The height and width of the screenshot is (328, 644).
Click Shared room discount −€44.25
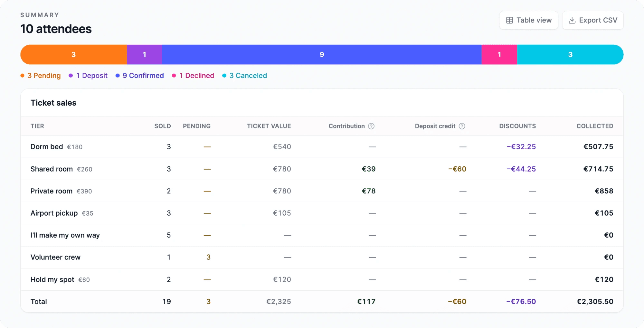coord(521,169)
